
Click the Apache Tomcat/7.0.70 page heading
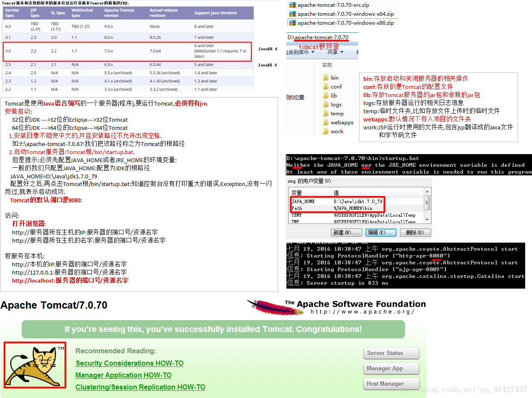(54, 305)
